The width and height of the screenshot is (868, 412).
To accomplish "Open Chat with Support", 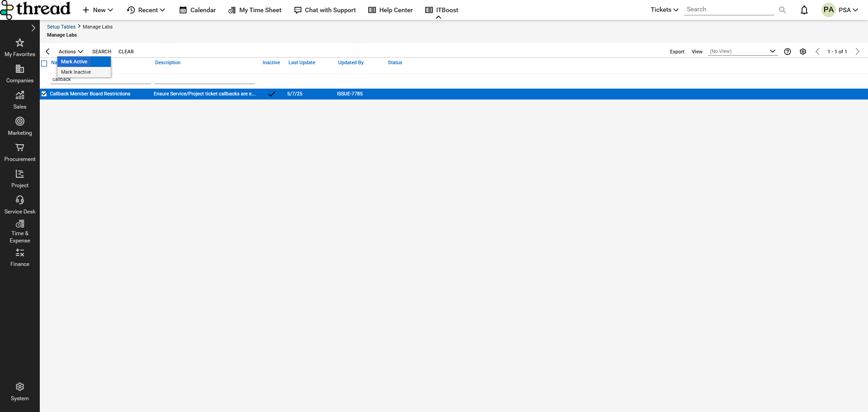I will click(325, 10).
